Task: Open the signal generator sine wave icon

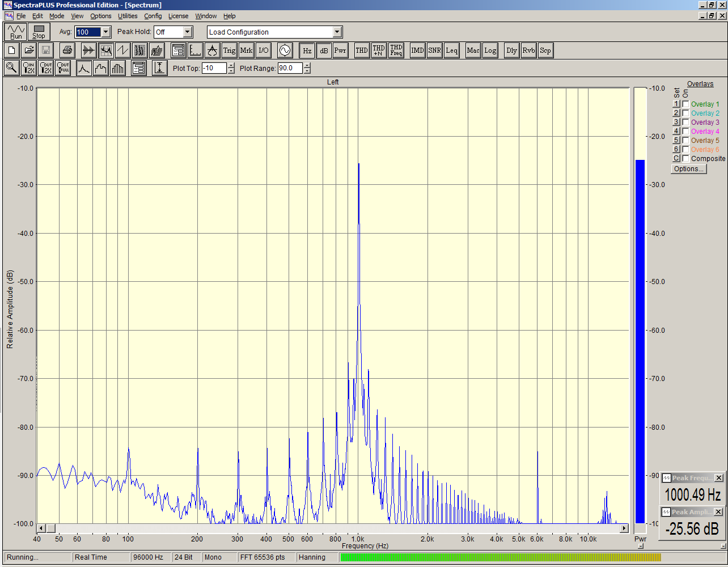Action: (285, 50)
